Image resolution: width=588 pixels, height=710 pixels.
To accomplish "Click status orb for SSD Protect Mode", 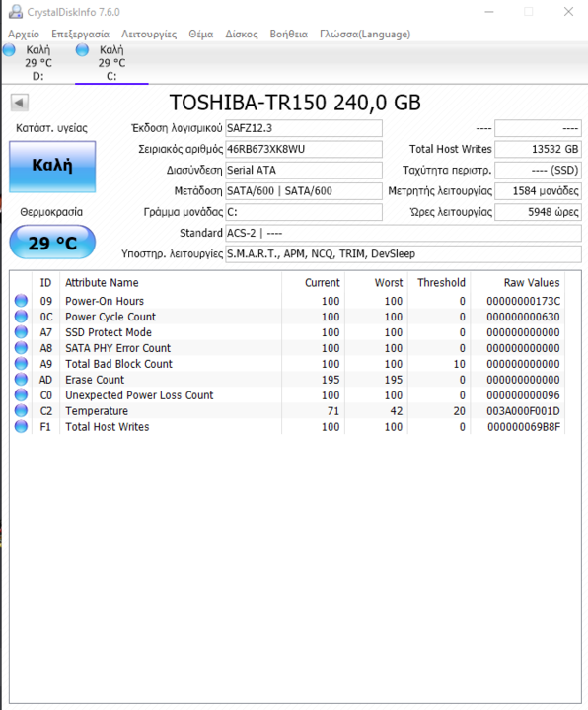I will (21, 332).
